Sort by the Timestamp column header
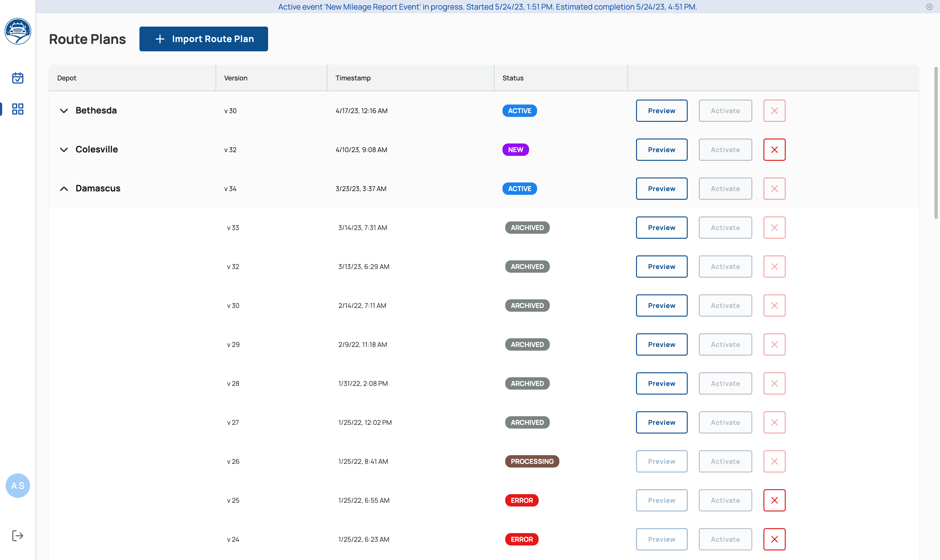 click(352, 78)
